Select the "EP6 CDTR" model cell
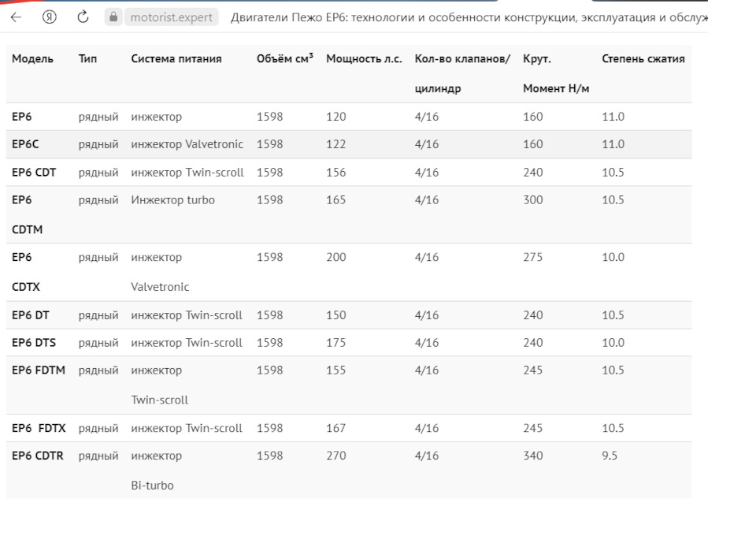Viewport: 756px width, 536px height. (x=38, y=456)
